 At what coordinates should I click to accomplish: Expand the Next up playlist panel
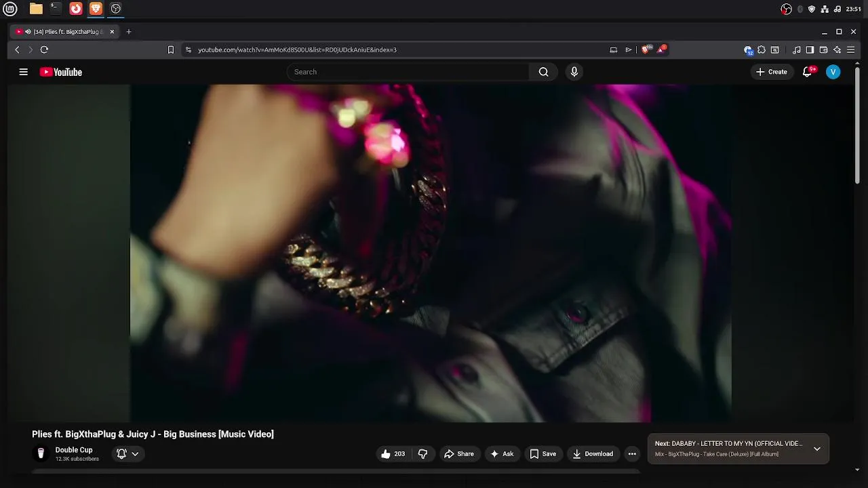point(817,449)
